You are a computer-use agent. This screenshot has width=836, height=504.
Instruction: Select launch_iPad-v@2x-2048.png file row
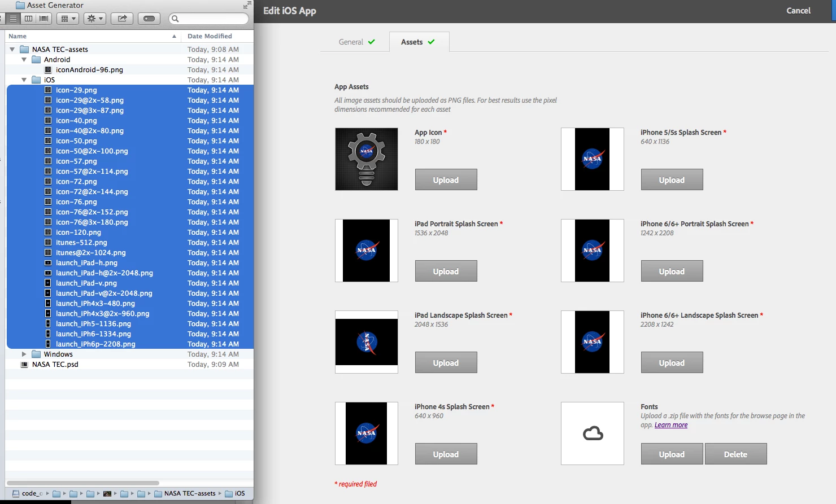coord(130,293)
